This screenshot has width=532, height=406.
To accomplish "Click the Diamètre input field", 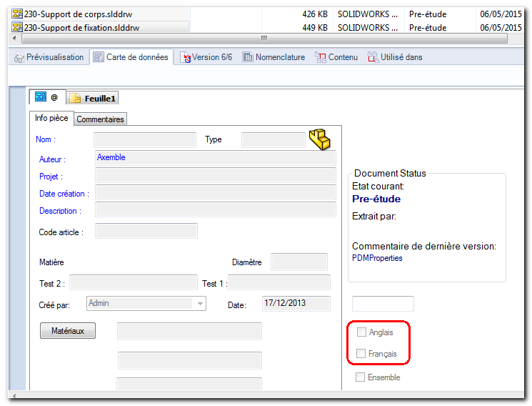I will tap(298, 262).
